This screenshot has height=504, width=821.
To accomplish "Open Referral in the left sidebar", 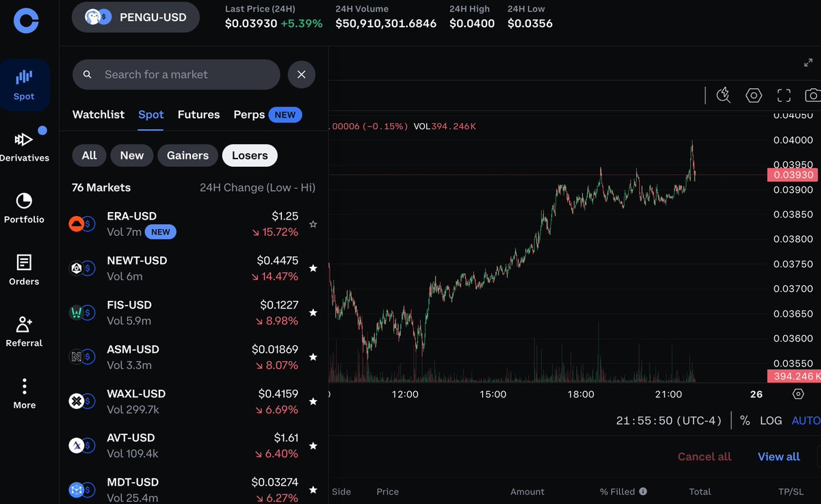I will [x=24, y=332].
